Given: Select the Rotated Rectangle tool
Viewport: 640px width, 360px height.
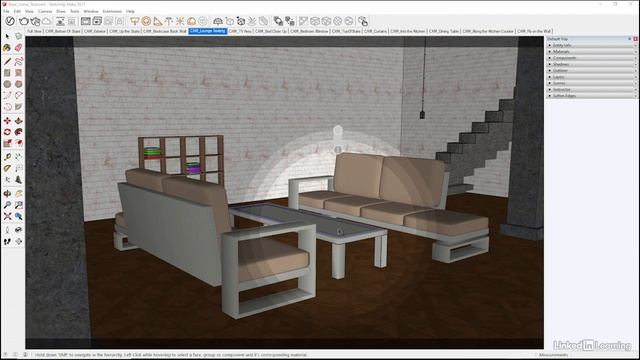Looking at the screenshot, I should (x=18, y=73).
